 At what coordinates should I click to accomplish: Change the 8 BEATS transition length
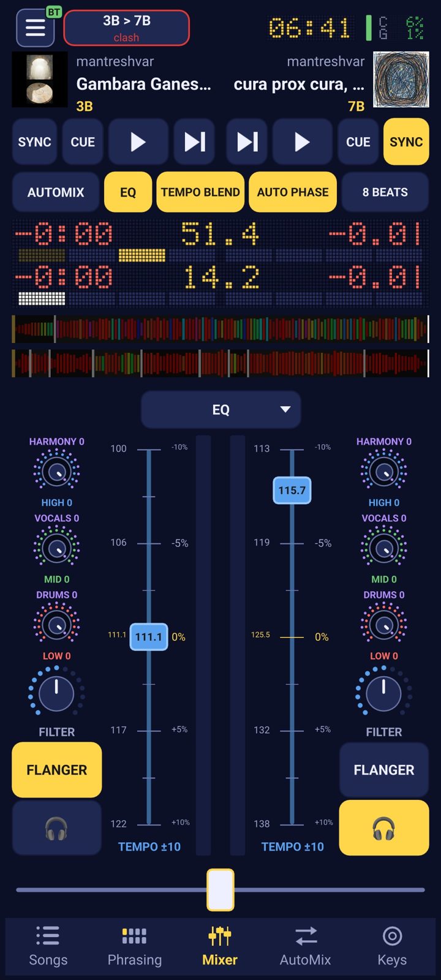click(x=385, y=192)
